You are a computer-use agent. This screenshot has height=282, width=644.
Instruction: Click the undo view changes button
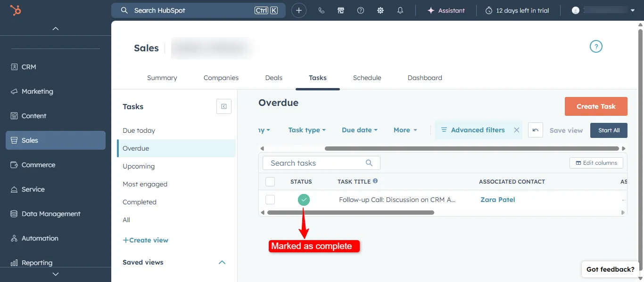[536, 130]
